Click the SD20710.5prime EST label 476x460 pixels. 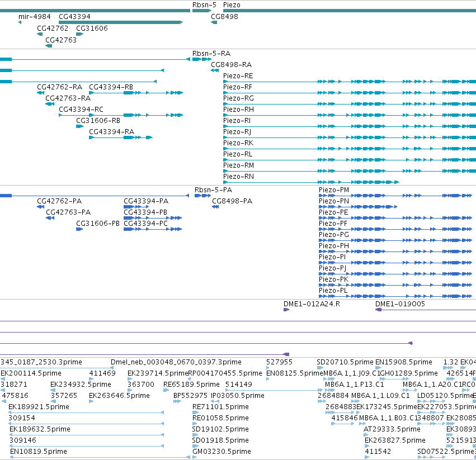tap(345, 362)
